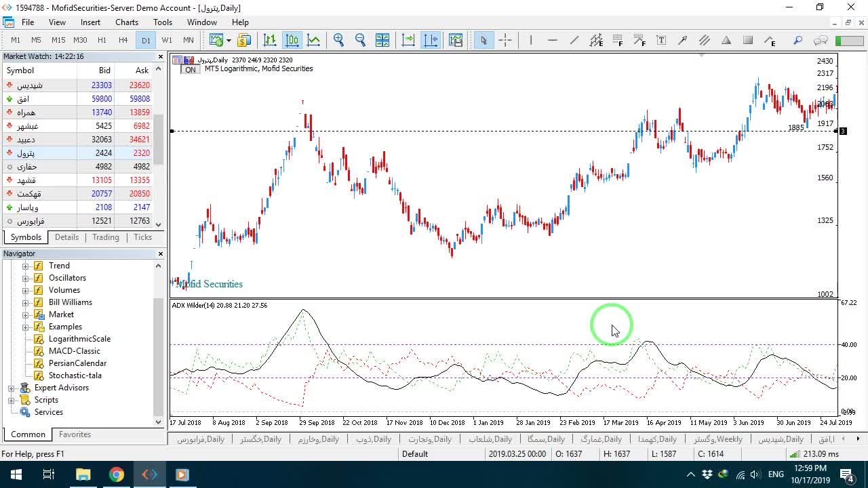Click the ON button on chart
This screenshot has width=868, height=488.
coord(191,70)
